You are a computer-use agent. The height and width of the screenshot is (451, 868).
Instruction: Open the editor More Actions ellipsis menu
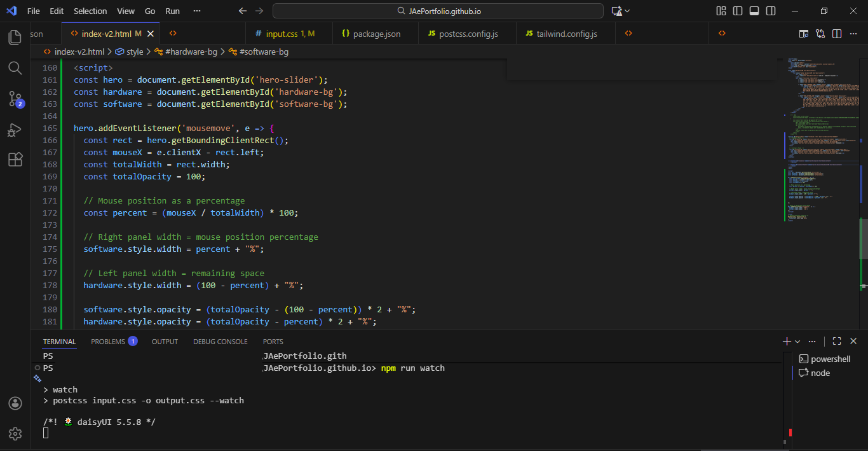[853, 34]
